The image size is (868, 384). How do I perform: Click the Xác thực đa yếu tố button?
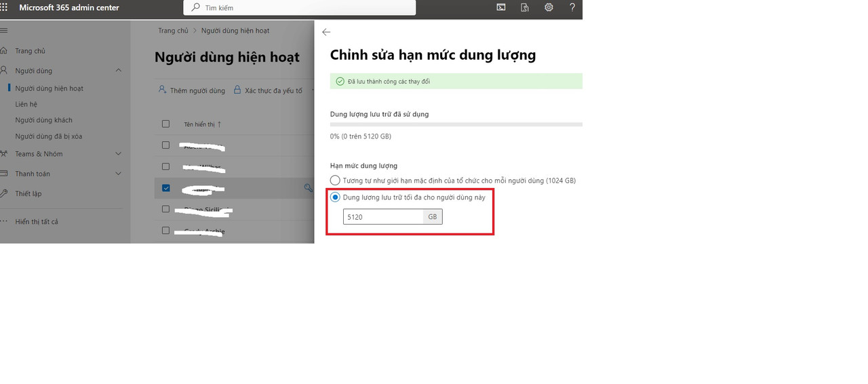click(269, 90)
